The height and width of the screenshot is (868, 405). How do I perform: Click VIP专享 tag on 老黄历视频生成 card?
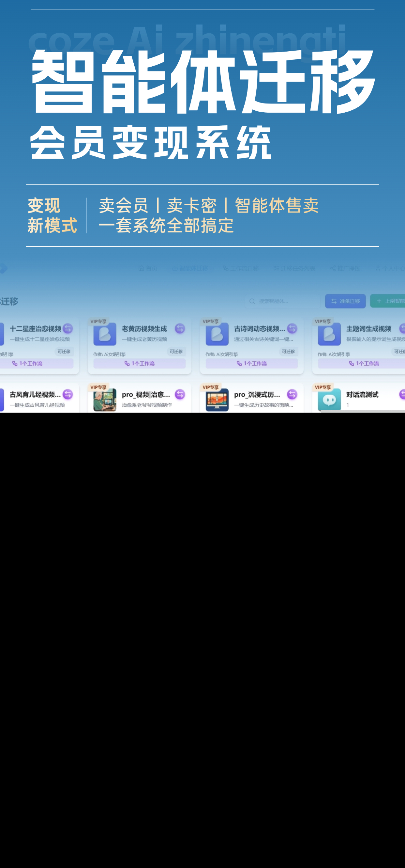coord(98,321)
